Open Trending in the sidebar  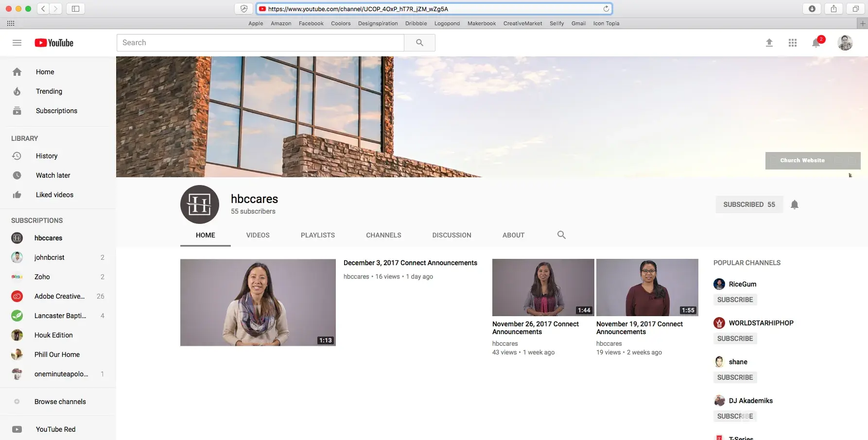(x=49, y=91)
